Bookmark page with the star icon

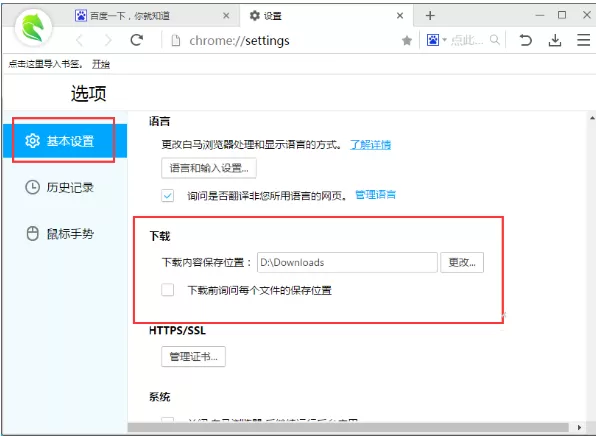coord(407,40)
